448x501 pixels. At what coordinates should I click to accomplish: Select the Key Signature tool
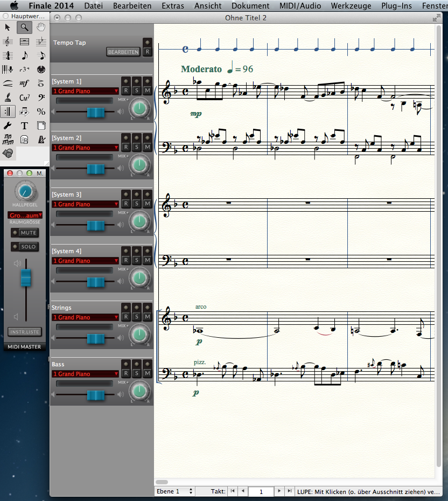point(41,41)
